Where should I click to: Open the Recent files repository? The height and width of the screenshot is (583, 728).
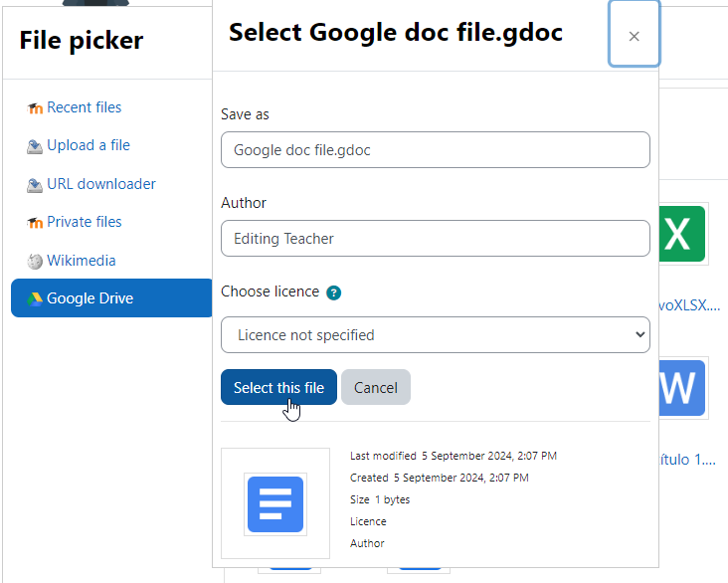[85, 107]
